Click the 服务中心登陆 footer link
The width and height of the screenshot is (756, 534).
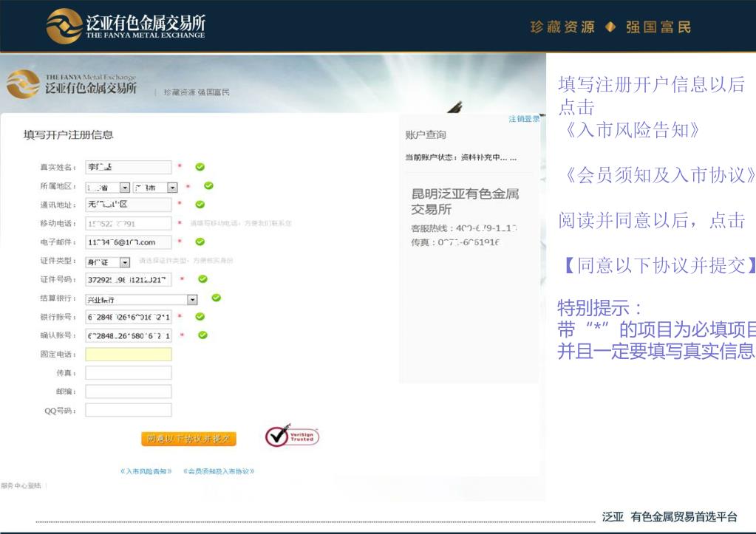tap(21, 485)
